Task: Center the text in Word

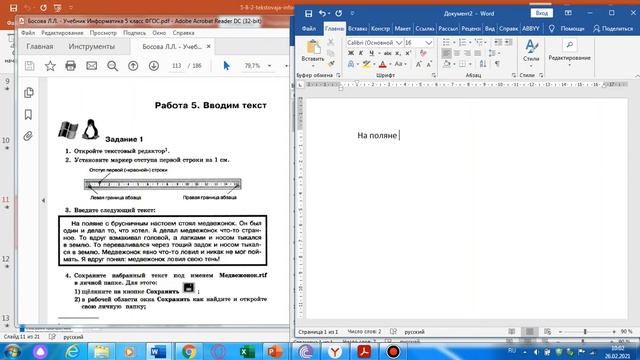Action: pyautogui.click(x=457, y=53)
